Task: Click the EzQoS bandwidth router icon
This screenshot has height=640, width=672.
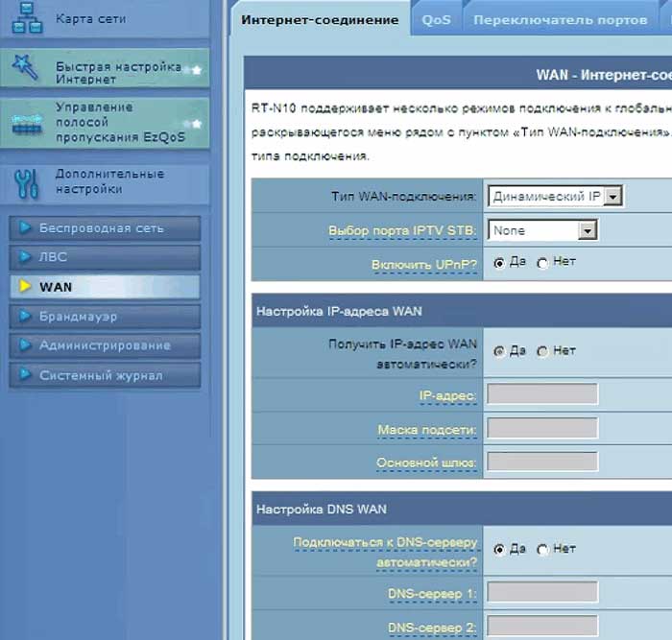Action: 27,124
